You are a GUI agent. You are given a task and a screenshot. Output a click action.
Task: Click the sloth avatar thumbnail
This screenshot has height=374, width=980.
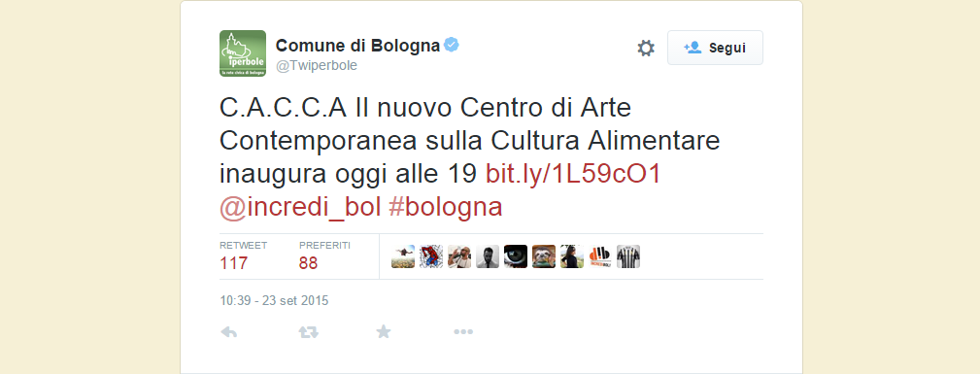coord(544,256)
